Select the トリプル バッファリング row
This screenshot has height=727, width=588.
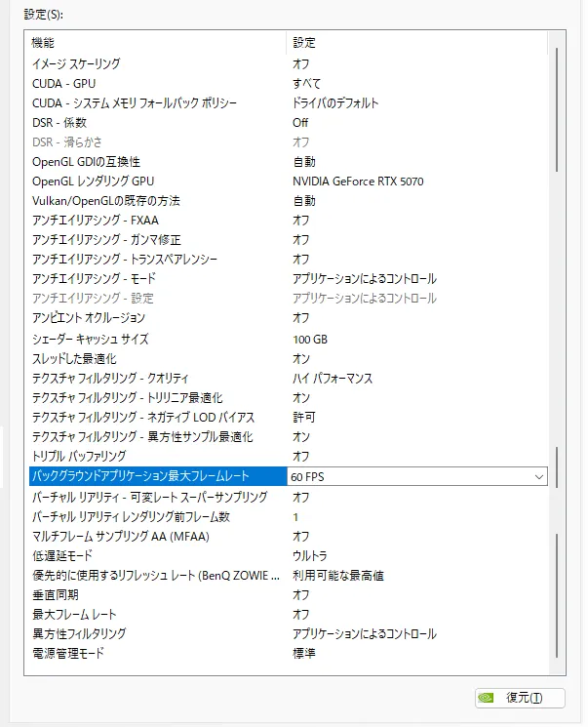coord(289,457)
